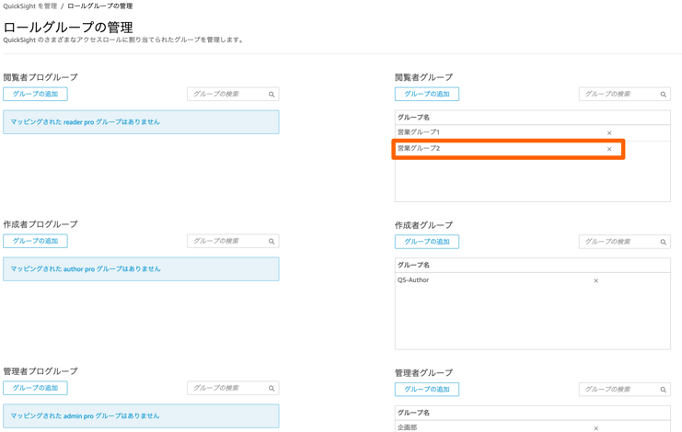Remove 営業グループ1 with its X icon
The height and width of the screenshot is (432, 682).
click(609, 133)
